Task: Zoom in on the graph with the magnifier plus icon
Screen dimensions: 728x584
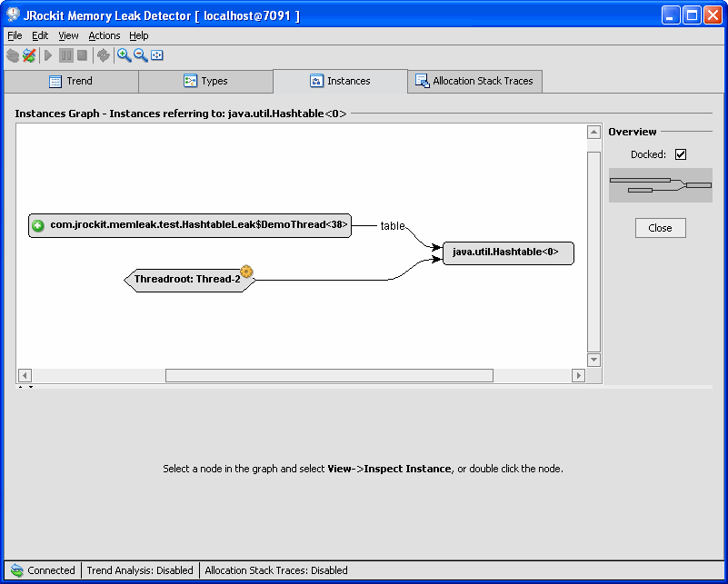Action: click(124, 55)
